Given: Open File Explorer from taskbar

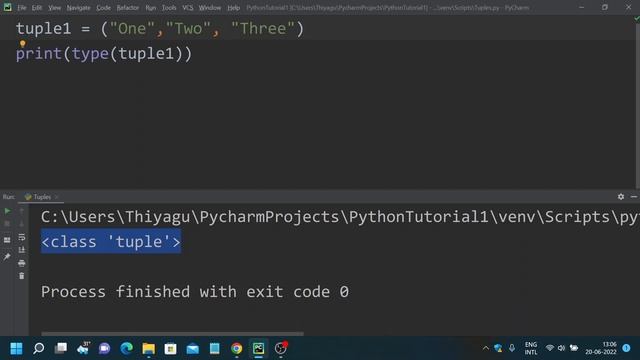Looking at the screenshot, I should [x=149, y=349].
